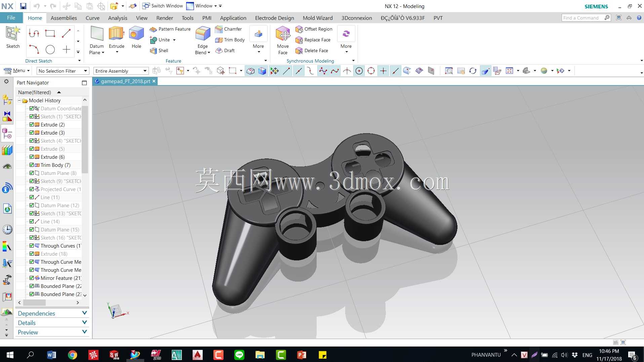The image size is (644, 362).
Task: Click the Point sketch tool
Action: tap(66, 49)
